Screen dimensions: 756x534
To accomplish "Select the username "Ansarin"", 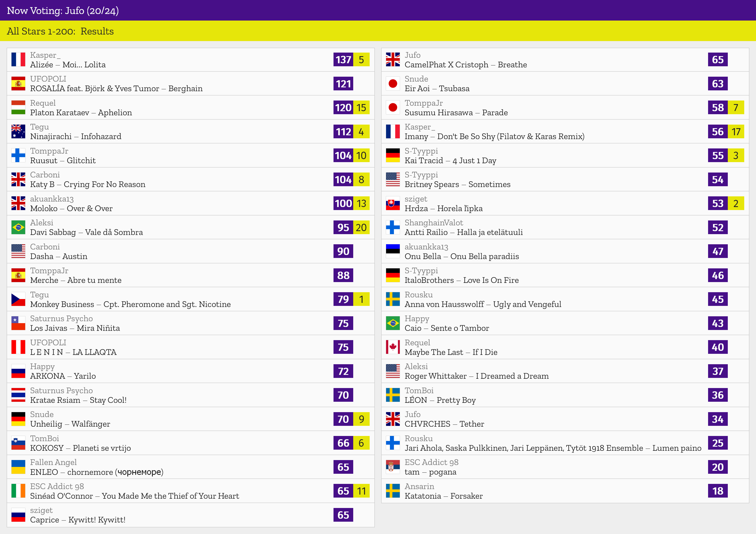I will click(419, 486).
